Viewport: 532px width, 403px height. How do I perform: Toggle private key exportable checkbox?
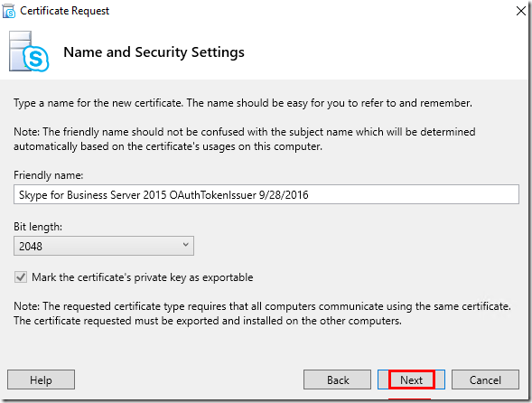coord(21,277)
